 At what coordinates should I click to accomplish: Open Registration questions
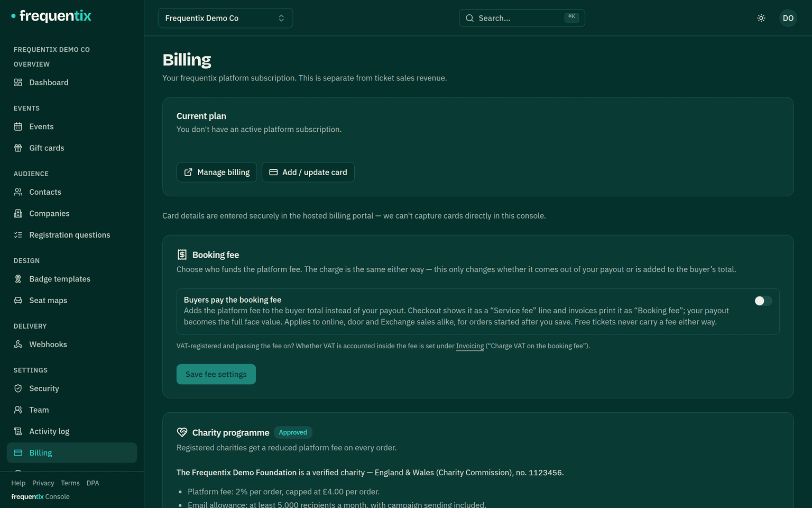[x=72, y=235]
